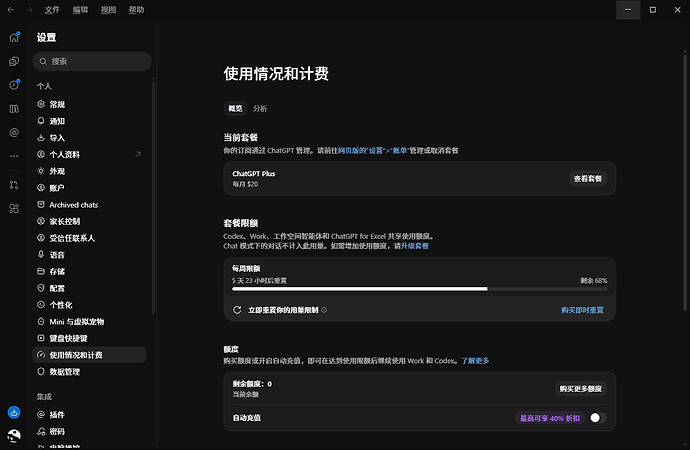The image size is (690, 450).
Task: Go forward with the right arrow
Action: [29, 9]
